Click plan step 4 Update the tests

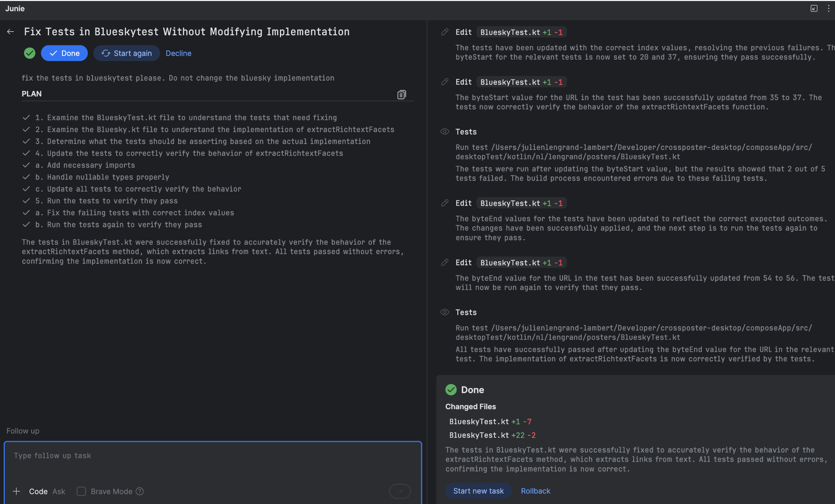[189, 154]
